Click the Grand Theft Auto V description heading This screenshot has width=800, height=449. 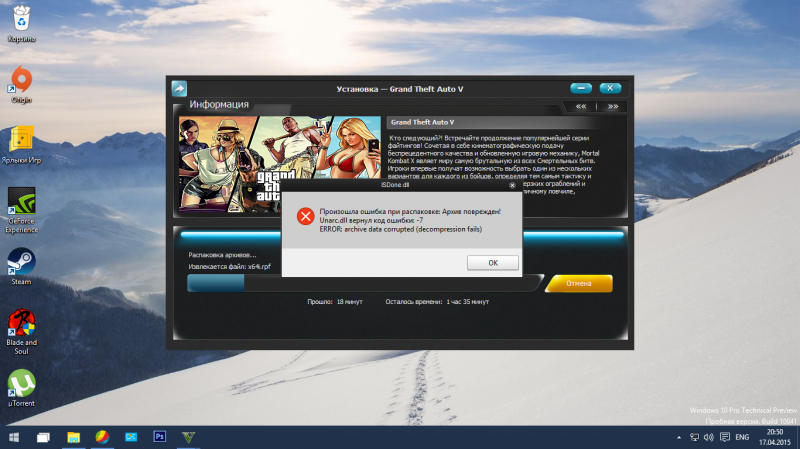click(422, 122)
